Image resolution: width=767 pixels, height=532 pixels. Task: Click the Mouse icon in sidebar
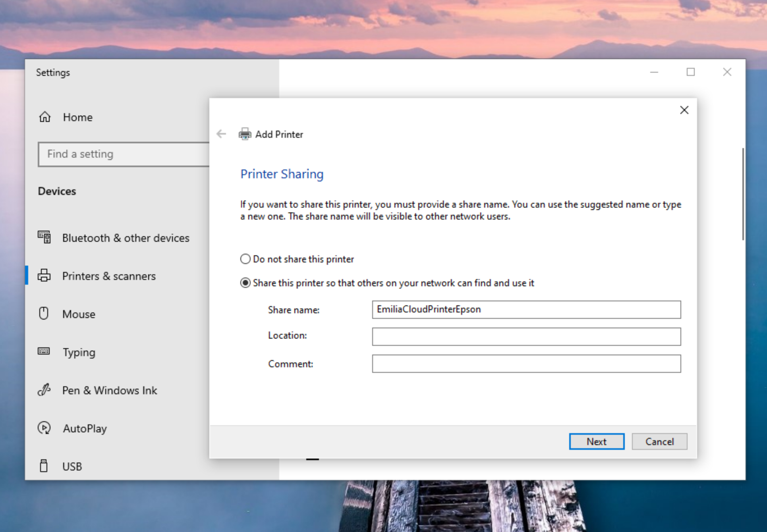pos(44,314)
